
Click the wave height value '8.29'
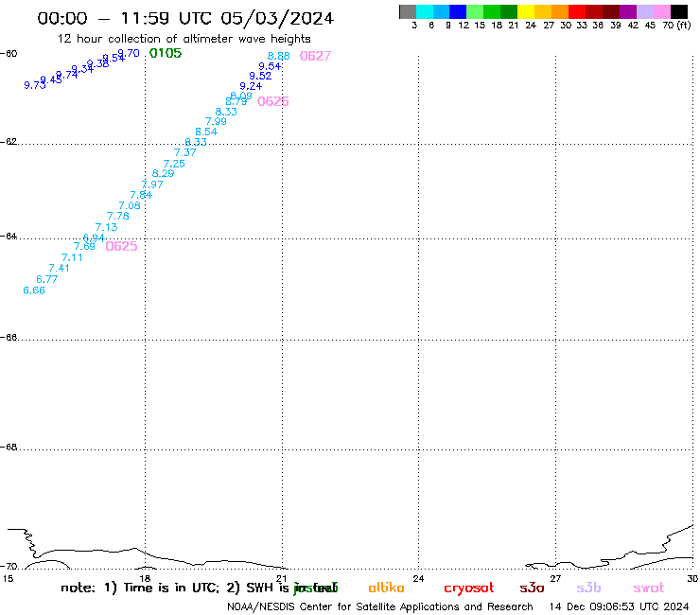coord(163,174)
